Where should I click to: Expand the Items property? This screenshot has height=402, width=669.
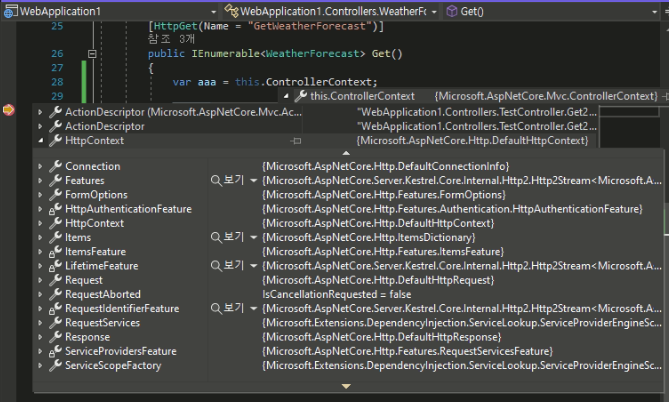tap(40, 237)
